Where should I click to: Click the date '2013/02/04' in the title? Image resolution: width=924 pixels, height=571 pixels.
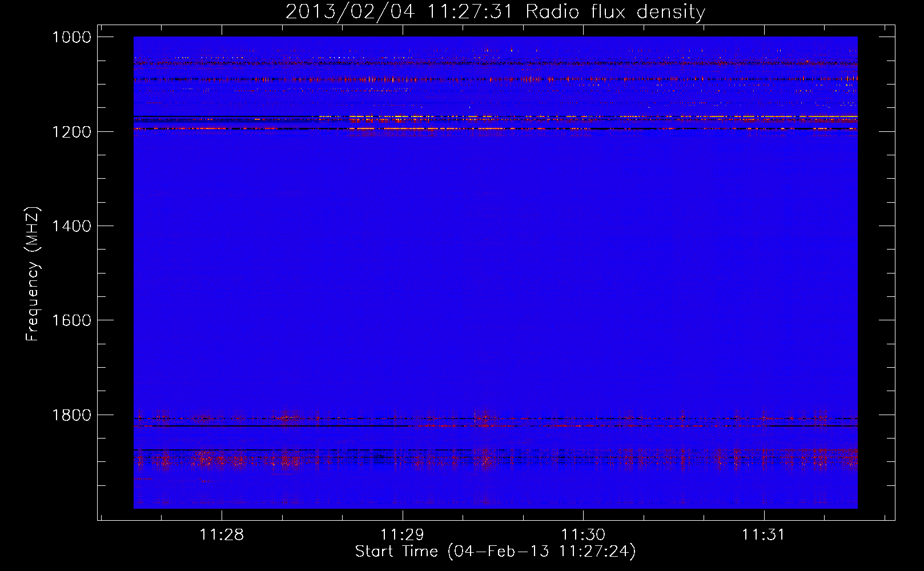click(x=349, y=12)
